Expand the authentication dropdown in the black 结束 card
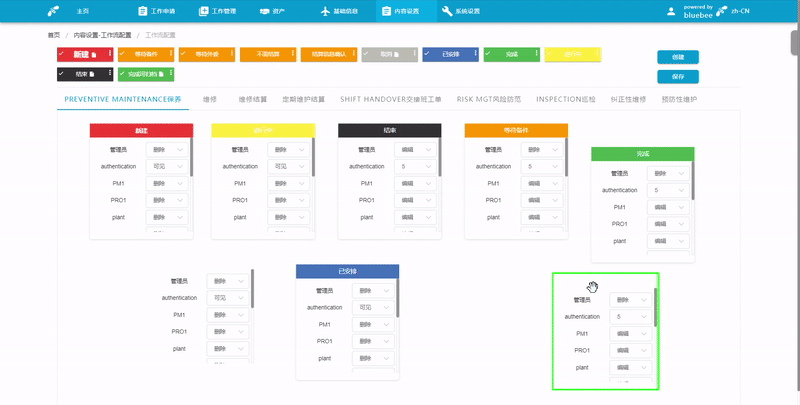 coord(415,166)
